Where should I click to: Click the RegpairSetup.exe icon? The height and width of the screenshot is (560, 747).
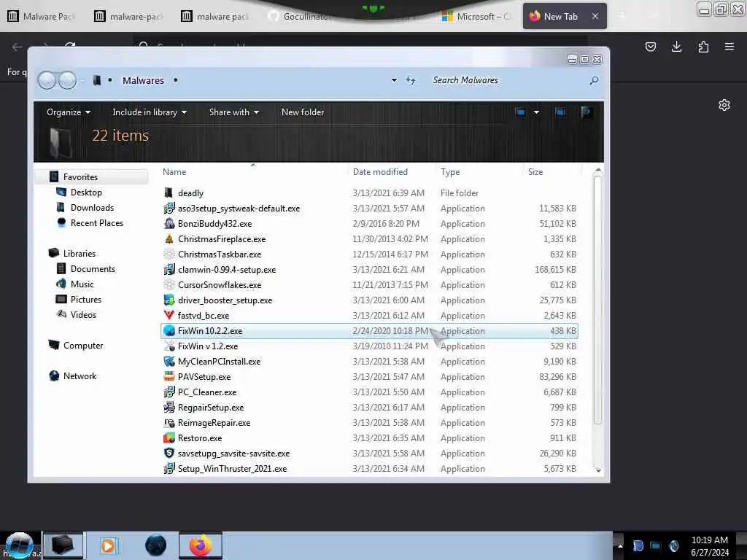(169, 407)
